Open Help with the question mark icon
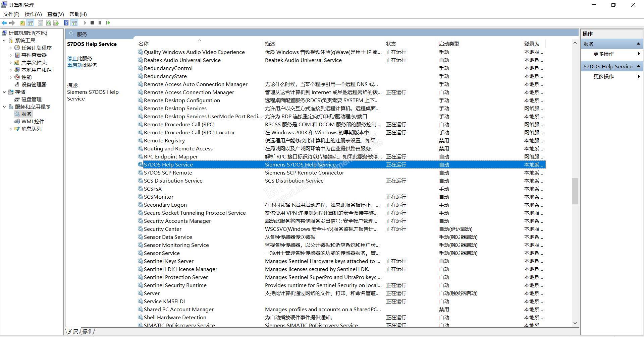Viewport: 644px width, 337px height. [x=66, y=23]
